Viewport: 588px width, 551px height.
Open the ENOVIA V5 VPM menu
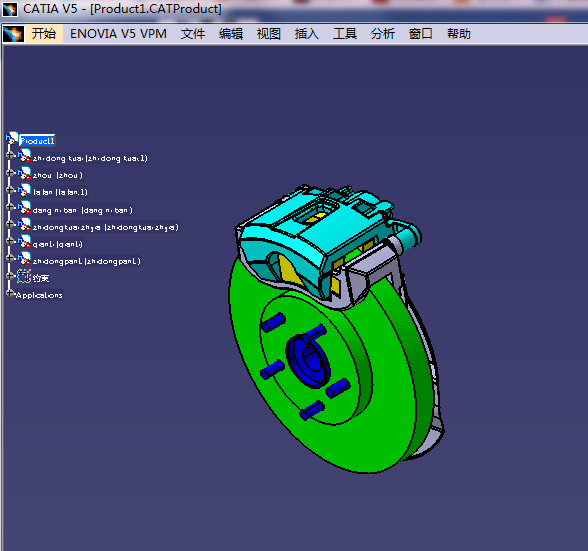coord(118,34)
